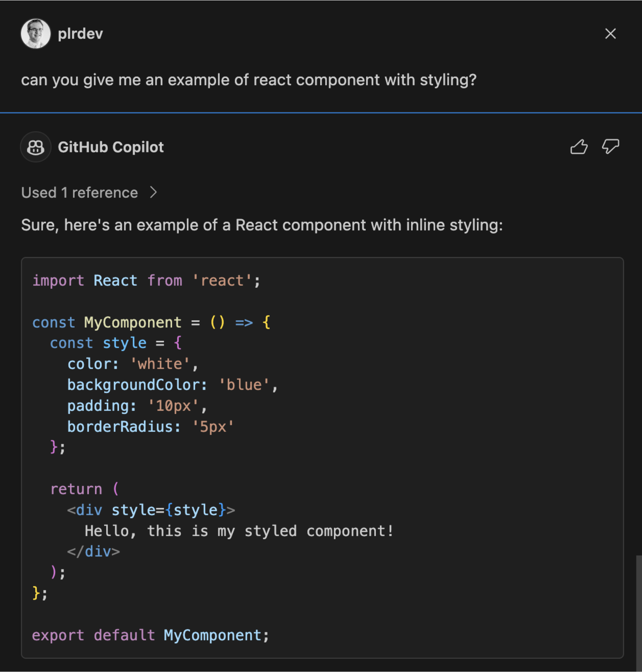Click the 'white' color value in code
The width and height of the screenshot is (642, 672).
(160, 364)
